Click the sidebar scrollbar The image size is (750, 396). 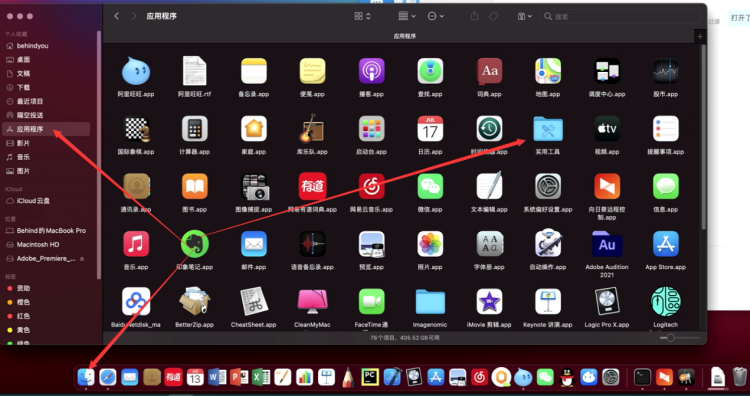[99, 154]
